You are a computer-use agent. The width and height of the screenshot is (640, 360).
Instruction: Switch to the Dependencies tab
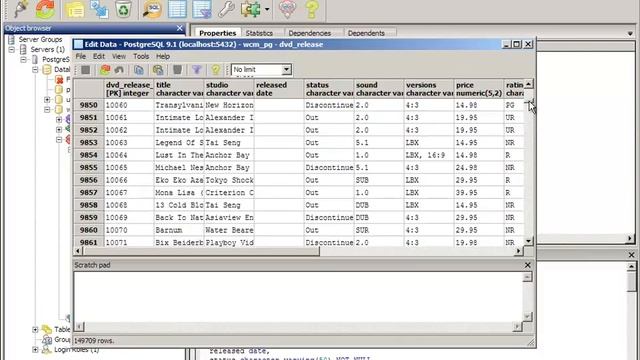(309, 33)
